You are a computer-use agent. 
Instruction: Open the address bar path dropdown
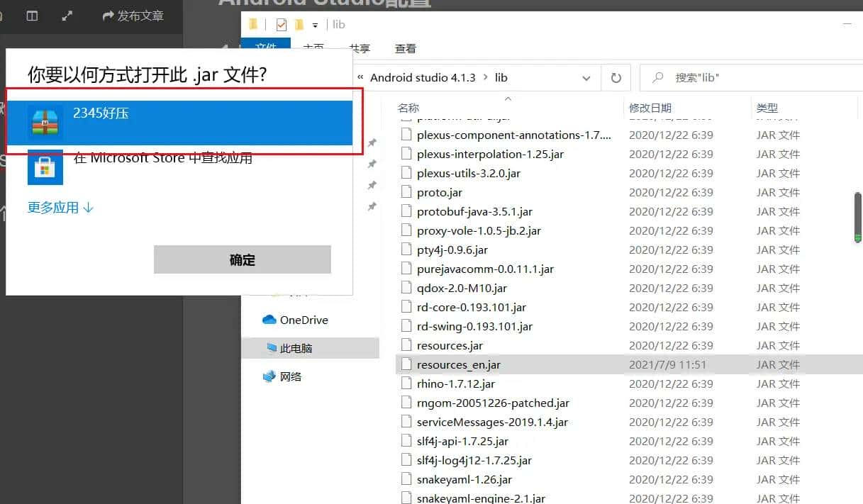click(586, 77)
